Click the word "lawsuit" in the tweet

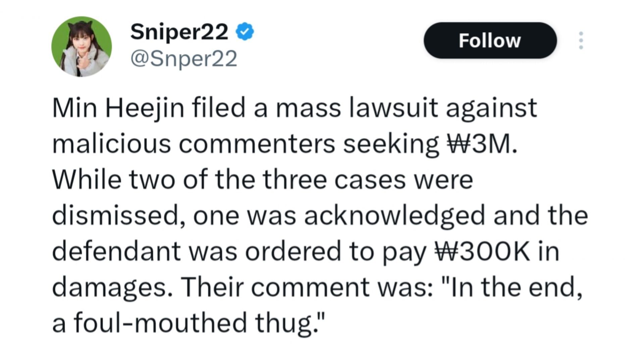click(393, 108)
